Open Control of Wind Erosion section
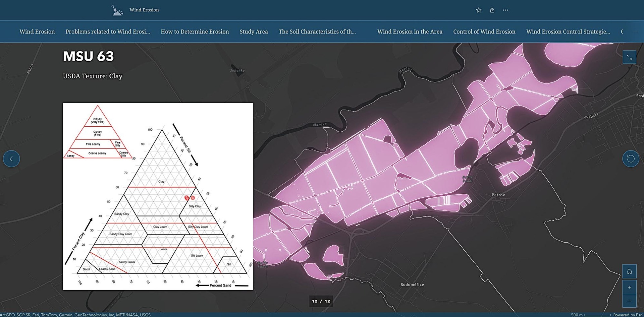The image size is (644, 317). coord(484,31)
